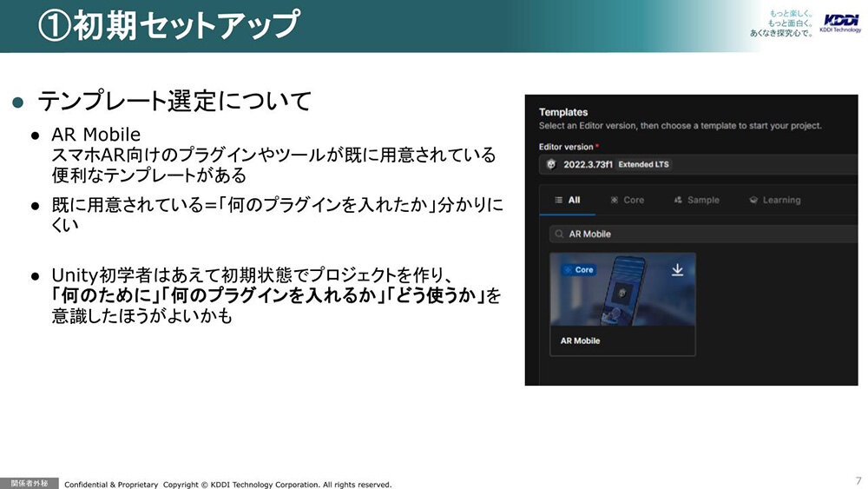
Task: Click the AR Mobile name under the thumbnail
Action: click(x=580, y=340)
